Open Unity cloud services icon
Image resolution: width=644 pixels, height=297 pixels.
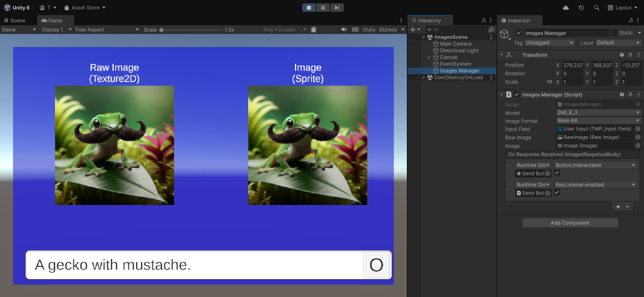pos(566,8)
